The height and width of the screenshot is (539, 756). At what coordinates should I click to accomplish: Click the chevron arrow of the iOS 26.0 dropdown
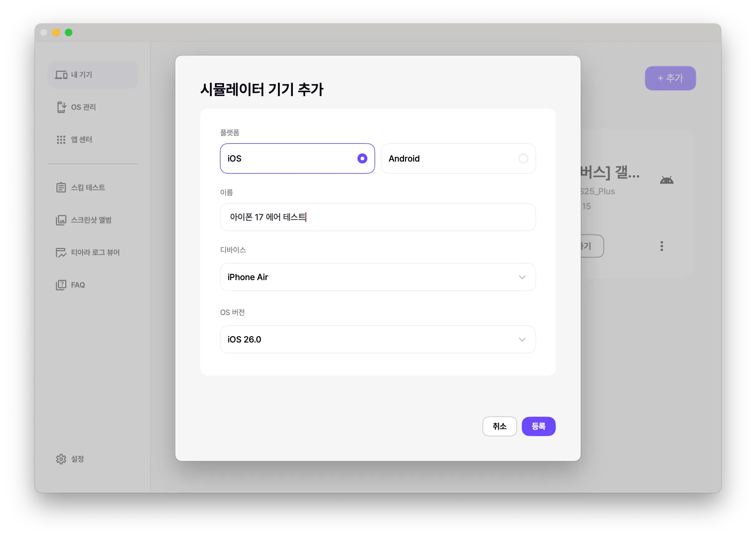pos(522,340)
